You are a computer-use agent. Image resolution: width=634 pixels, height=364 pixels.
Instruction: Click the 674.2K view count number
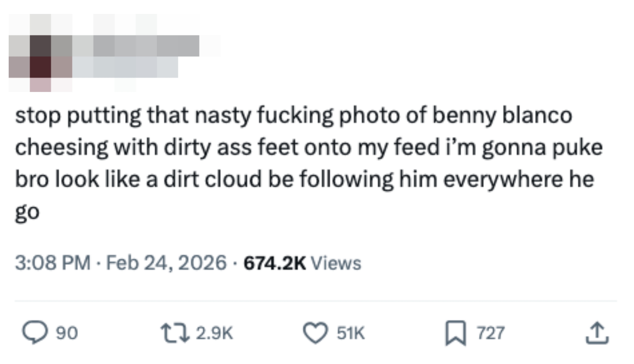275,263
